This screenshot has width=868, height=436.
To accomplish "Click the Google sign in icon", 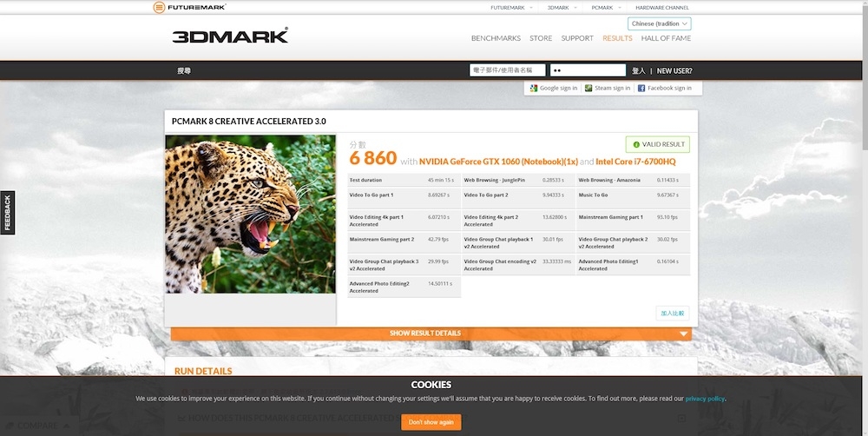I will click(x=534, y=88).
